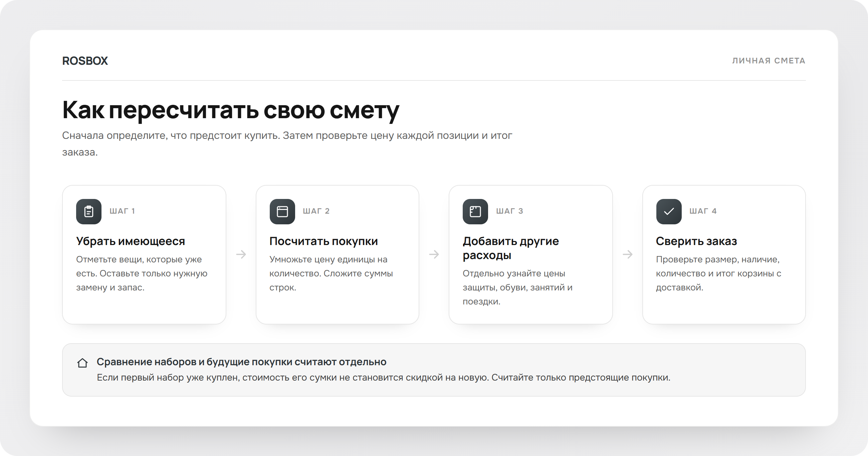The width and height of the screenshot is (868, 456).
Task: Click the text starting Отдельно узнайте цены
Action: [x=517, y=287]
